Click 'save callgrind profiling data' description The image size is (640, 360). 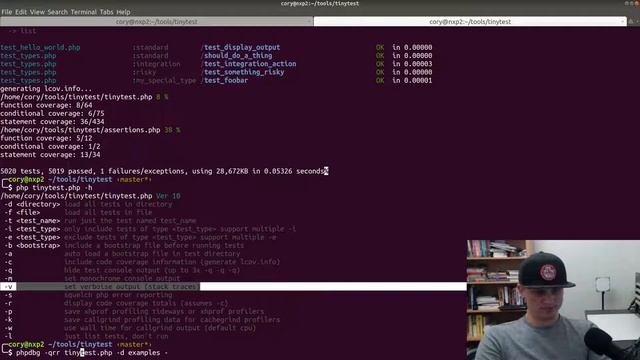pyautogui.click(x=172, y=320)
